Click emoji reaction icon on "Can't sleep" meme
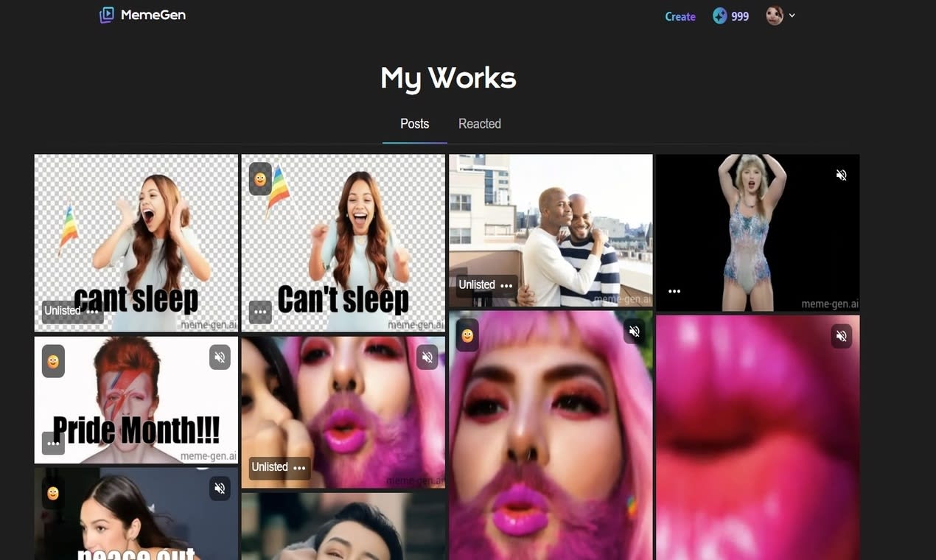This screenshot has height=560, width=936. coord(260,179)
